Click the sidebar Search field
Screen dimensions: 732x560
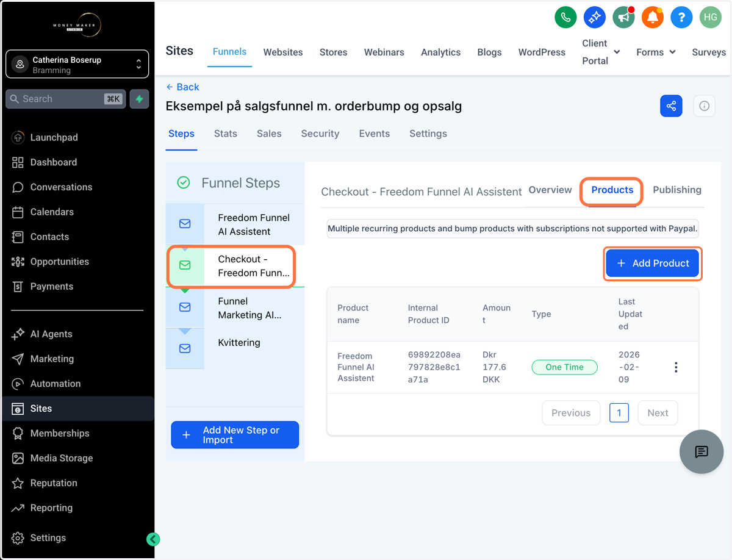tap(66, 99)
